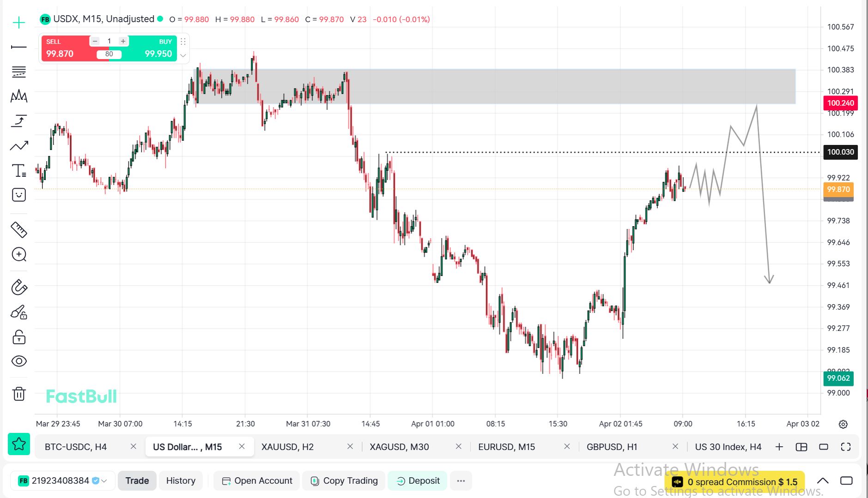The height and width of the screenshot is (498, 868).
Task: Open the History tab
Action: coord(181,481)
